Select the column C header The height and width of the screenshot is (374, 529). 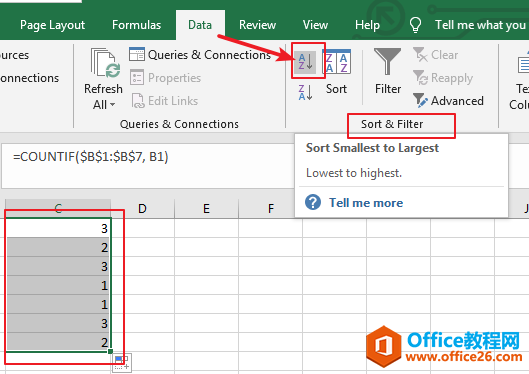click(x=58, y=208)
